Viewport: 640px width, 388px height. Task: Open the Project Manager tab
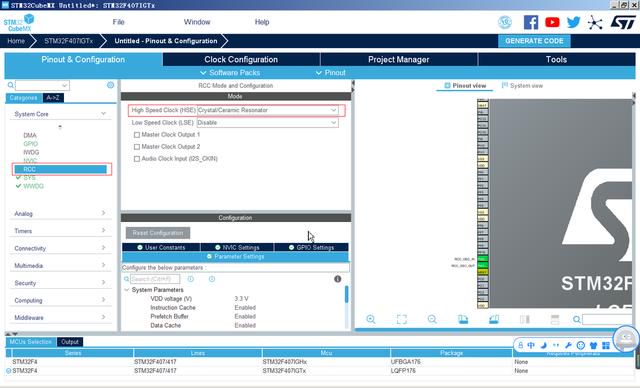point(398,60)
